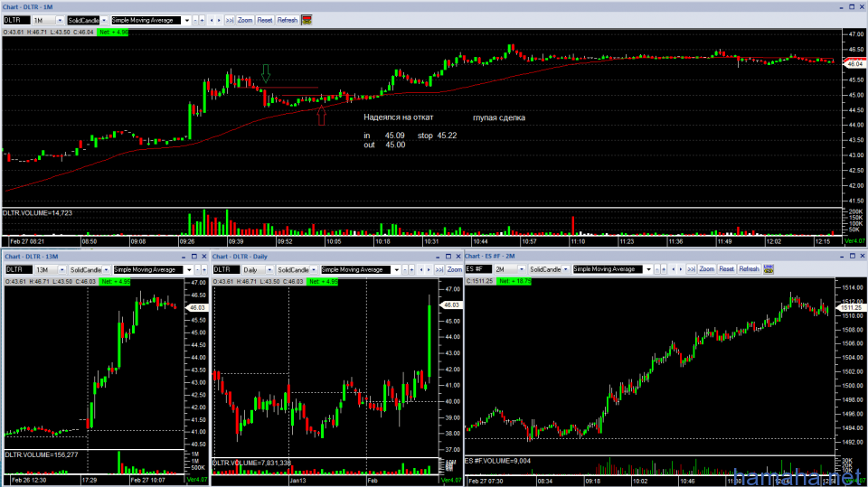868x487 pixels.
Task: Open Daily timeframe dropdown arrow
Action: coord(269,269)
